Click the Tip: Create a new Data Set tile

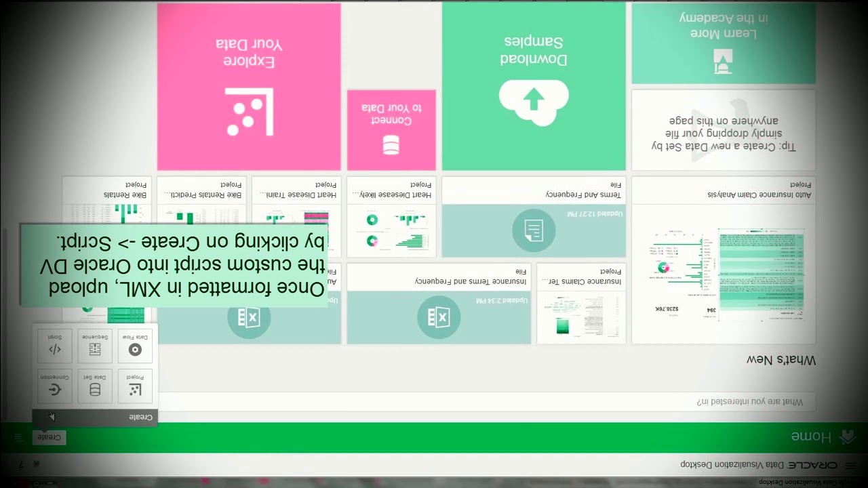point(724,130)
